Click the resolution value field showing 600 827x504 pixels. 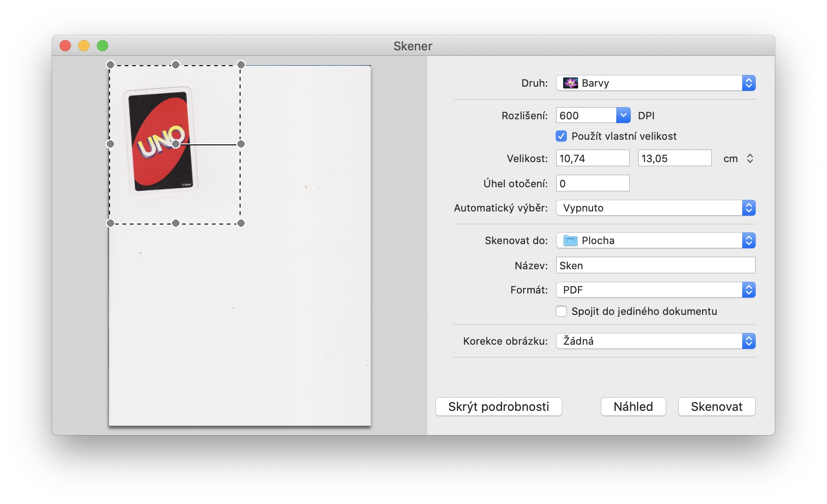(x=586, y=115)
